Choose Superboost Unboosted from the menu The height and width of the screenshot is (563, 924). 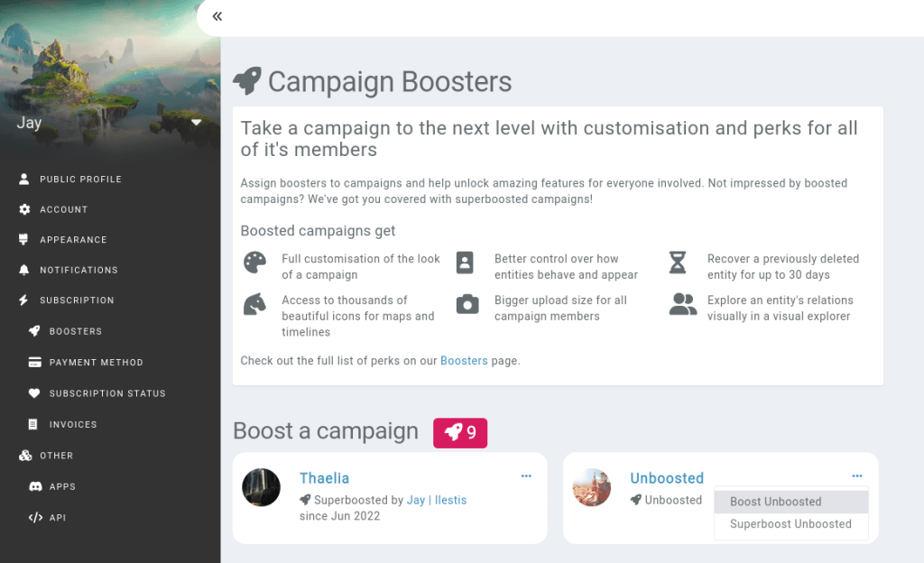pos(791,524)
